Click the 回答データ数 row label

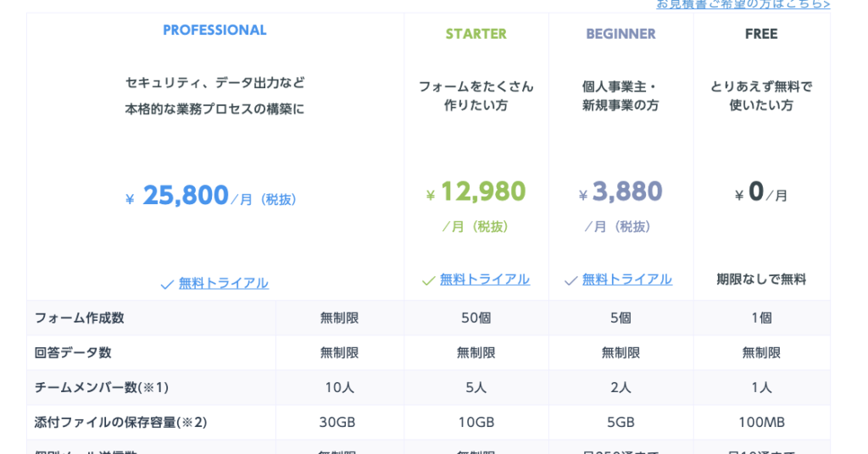tap(73, 352)
